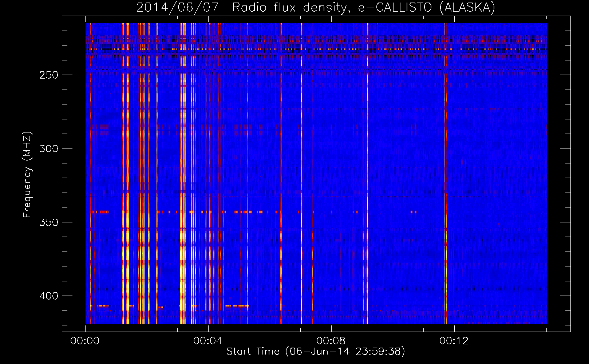The width and height of the screenshot is (589, 364).
Task: Click the 'Start Time (06-Jun-14 23:59:38)' x-axis label
Action: click(316, 352)
